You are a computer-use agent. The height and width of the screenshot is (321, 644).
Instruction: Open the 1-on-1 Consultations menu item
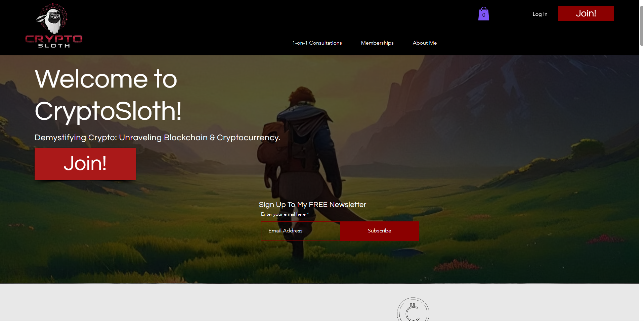tap(317, 43)
